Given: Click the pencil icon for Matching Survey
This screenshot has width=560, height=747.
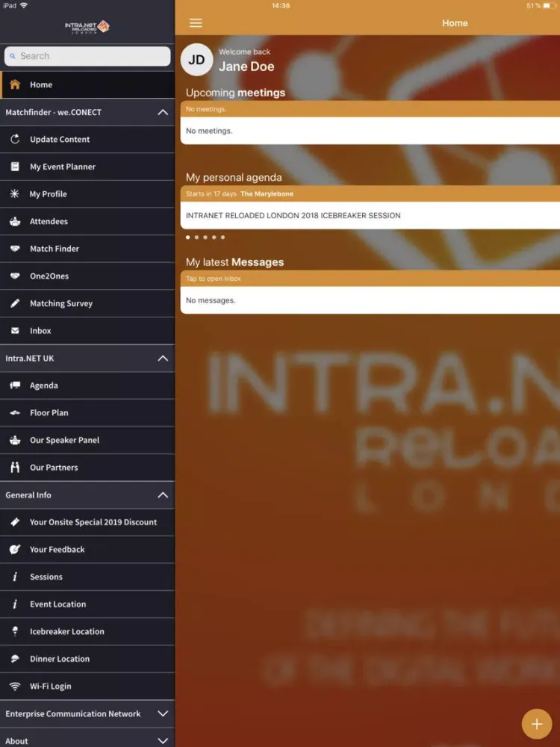Looking at the screenshot, I should point(15,303).
